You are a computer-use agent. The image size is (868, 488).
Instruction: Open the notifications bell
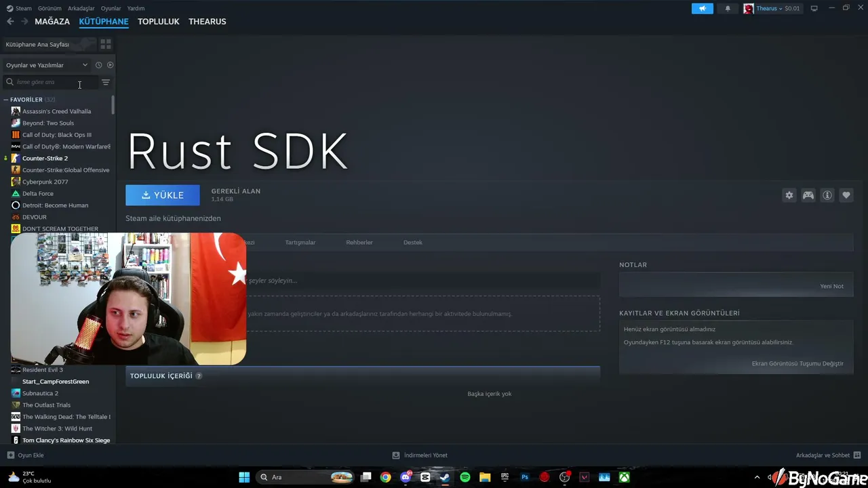(x=728, y=8)
